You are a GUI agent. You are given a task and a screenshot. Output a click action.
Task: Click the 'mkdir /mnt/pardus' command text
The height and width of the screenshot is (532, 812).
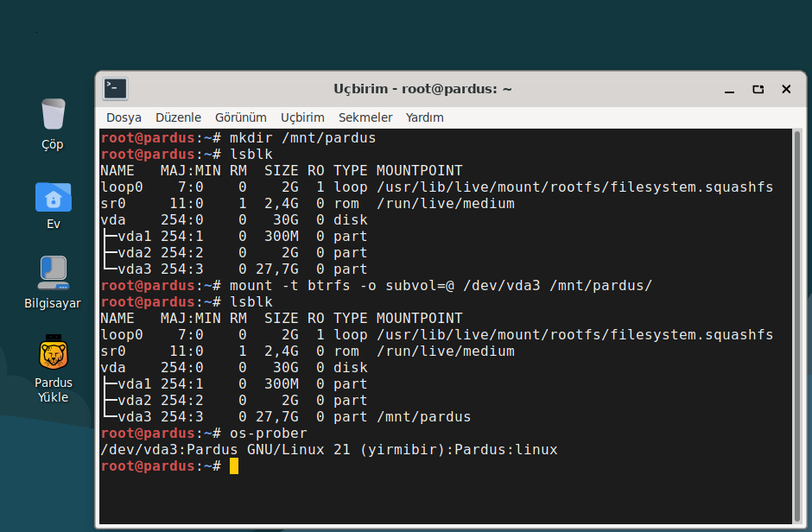[x=303, y=138]
